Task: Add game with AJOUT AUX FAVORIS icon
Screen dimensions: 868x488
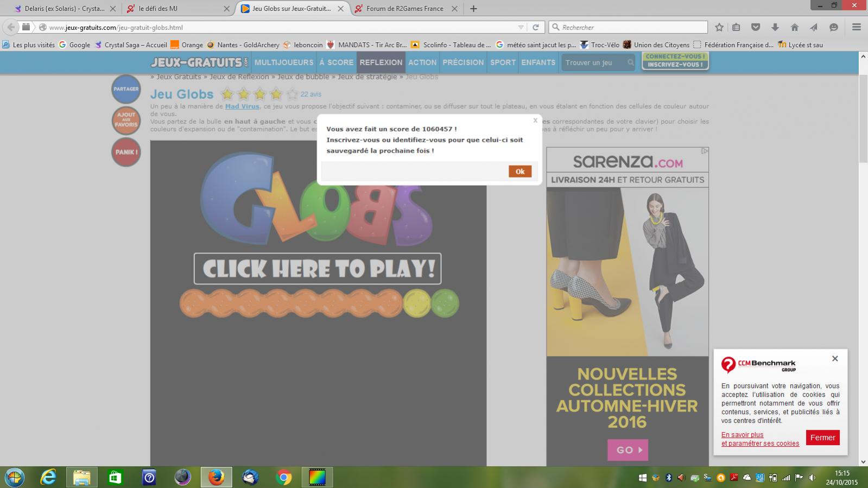Action: coord(126,121)
